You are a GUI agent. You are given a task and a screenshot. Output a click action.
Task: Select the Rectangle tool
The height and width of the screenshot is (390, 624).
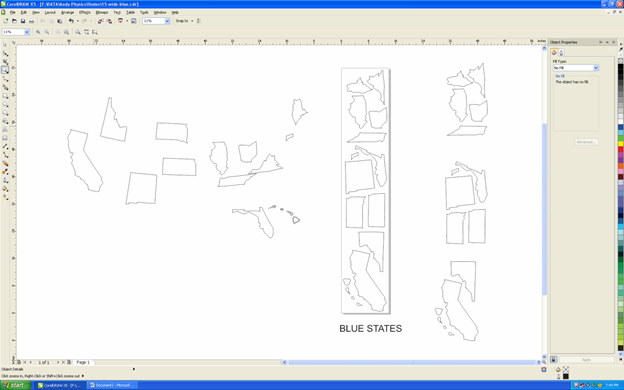[x=5, y=96]
